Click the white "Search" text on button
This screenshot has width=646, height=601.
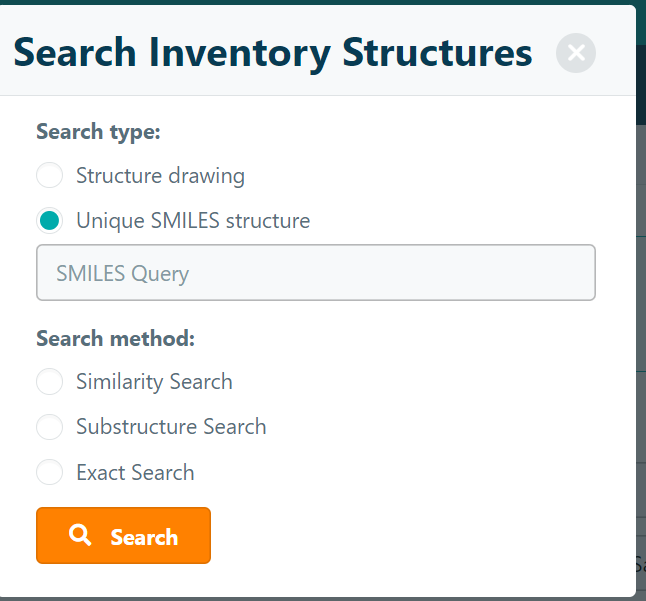click(144, 537)
